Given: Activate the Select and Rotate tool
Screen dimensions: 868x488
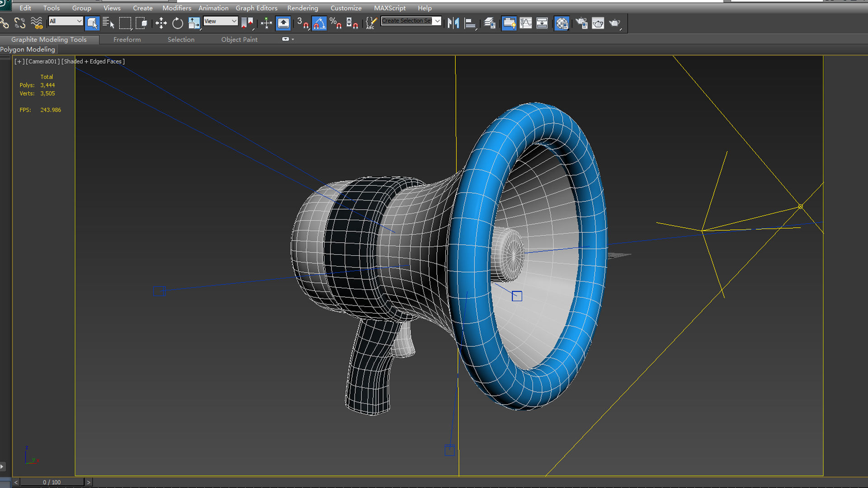Looking at the screenshot, I should point(178,23).
